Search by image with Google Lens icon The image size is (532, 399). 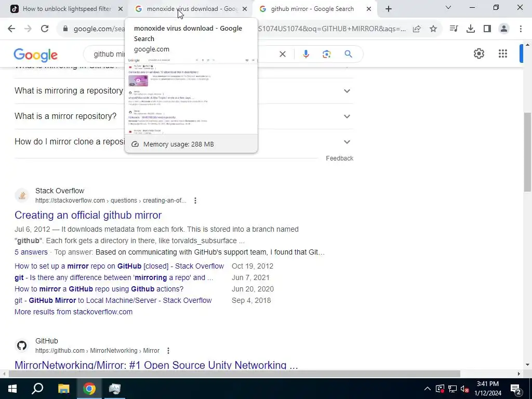click(x=326, y=54)
